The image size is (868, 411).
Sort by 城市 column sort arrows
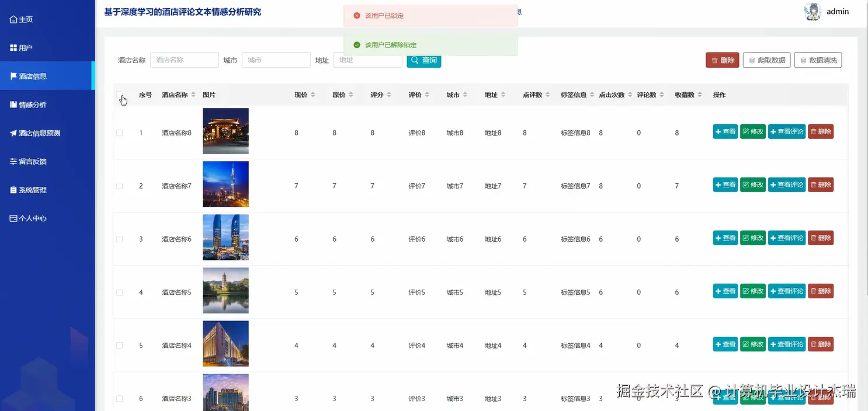point(465,95)
